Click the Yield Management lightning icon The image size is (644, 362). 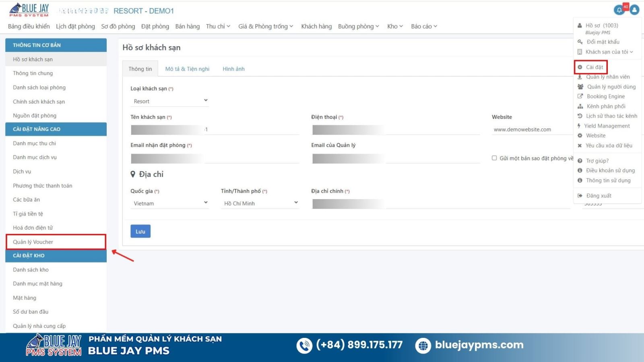[x=579, y=126]
